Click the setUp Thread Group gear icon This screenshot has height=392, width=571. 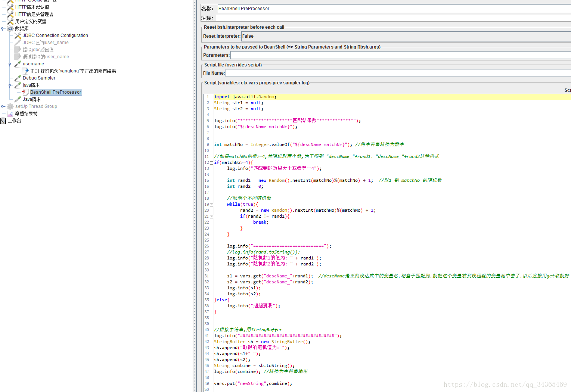click(10, 106)
